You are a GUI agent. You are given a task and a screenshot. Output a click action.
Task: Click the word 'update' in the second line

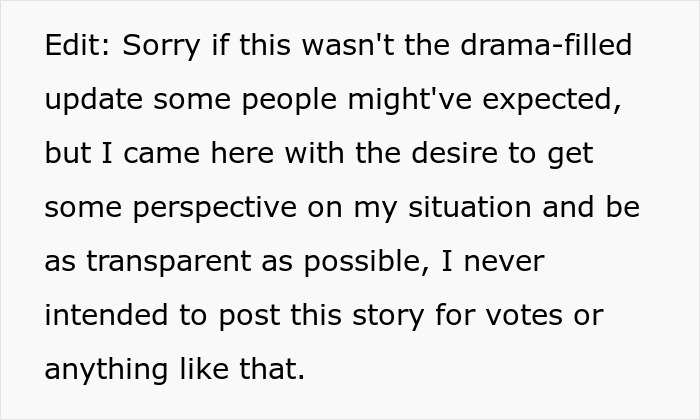point(94,100)
